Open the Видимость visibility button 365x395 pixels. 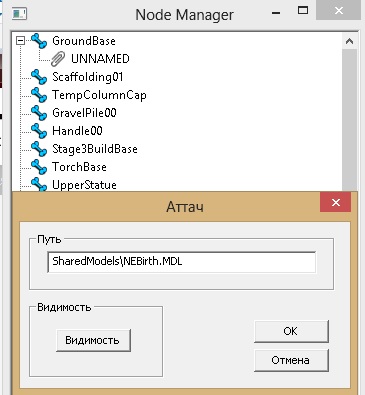coord(93,340)
